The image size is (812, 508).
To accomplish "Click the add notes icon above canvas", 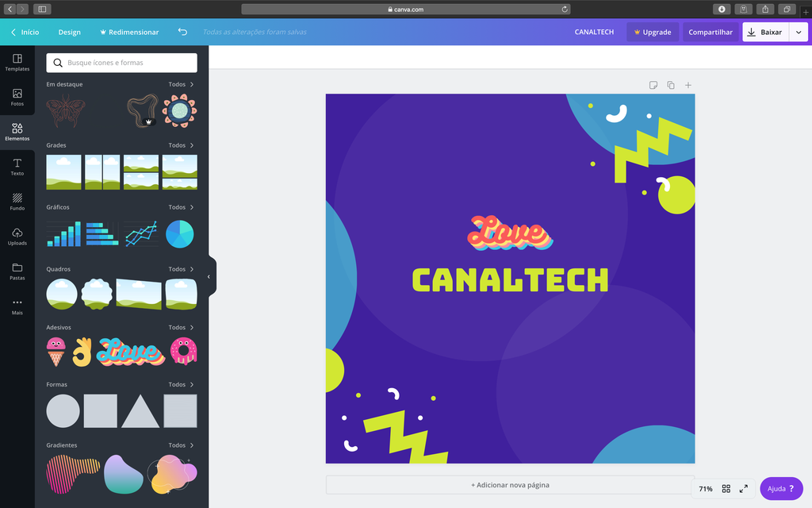I will (x=653, y=85).
